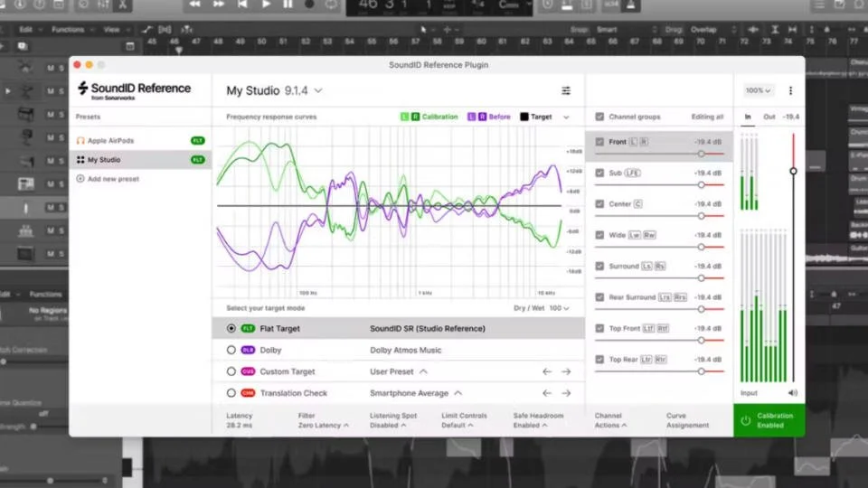Toggle the Channel groups checkbox
The width and height of the screenshot is (868, 488).
tap(599, 117)
